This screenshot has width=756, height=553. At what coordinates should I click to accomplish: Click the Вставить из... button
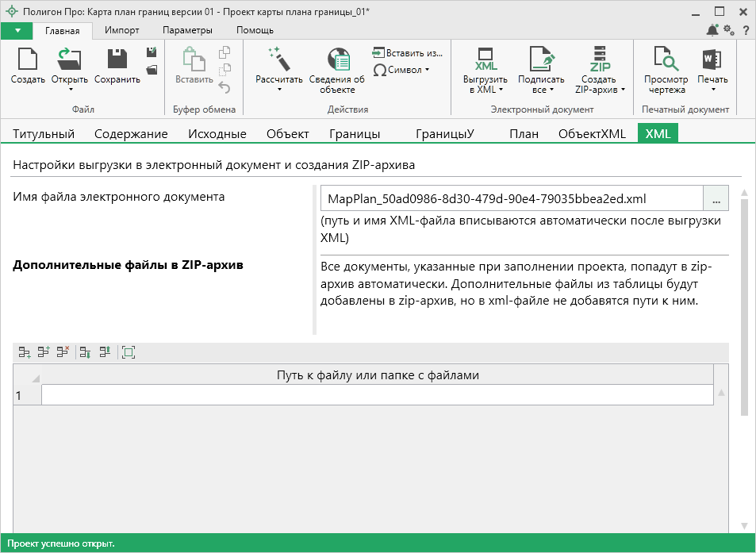click(407, 53)
